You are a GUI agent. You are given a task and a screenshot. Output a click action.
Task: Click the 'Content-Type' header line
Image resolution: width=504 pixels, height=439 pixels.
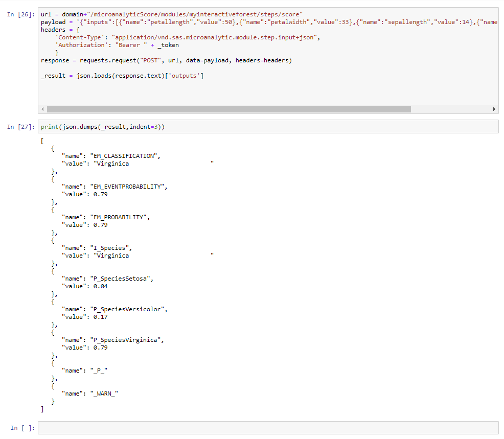click(x=188, y=37)
